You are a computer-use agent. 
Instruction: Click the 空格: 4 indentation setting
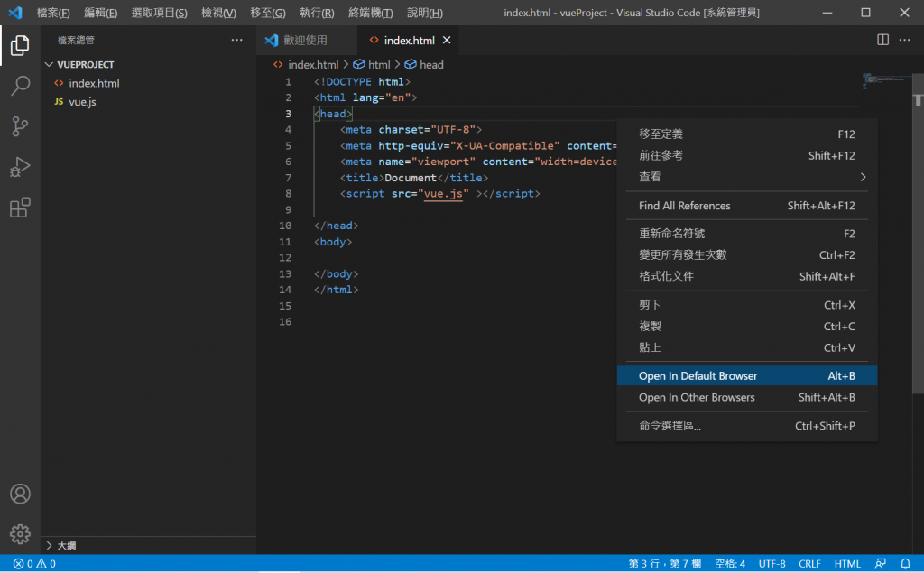pyautogui.click(x=729, y=564)
